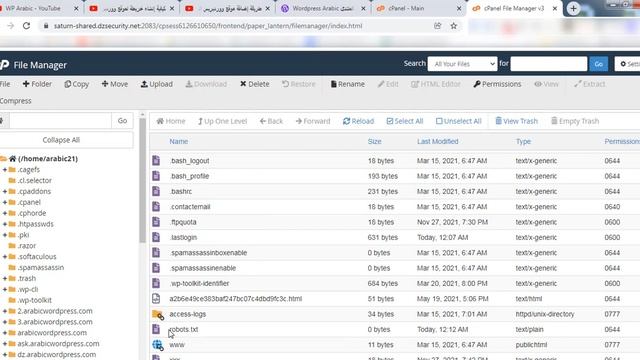Select the .wp-toolkit folder in tree
This screenshot has width=640, height=360.
(34, 300)
